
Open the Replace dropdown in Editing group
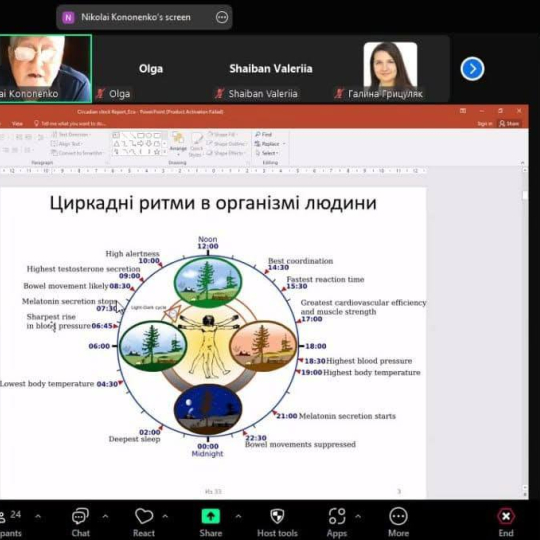[x=270, y=144]
